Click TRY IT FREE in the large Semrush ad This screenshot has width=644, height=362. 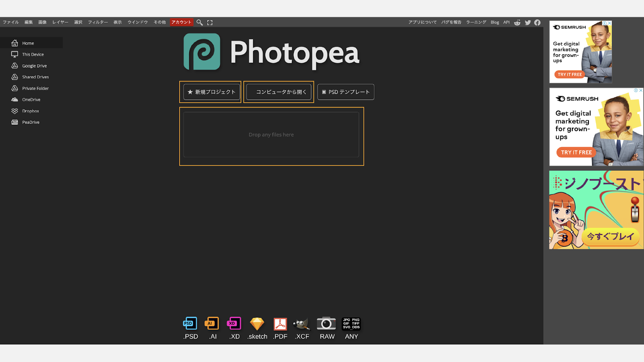[576, 152]
